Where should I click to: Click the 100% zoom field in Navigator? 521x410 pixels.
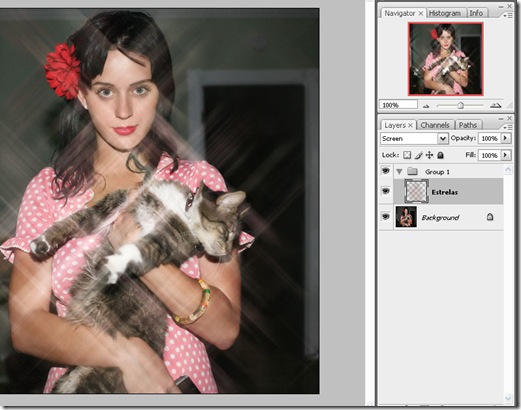(x=398, y=105)
